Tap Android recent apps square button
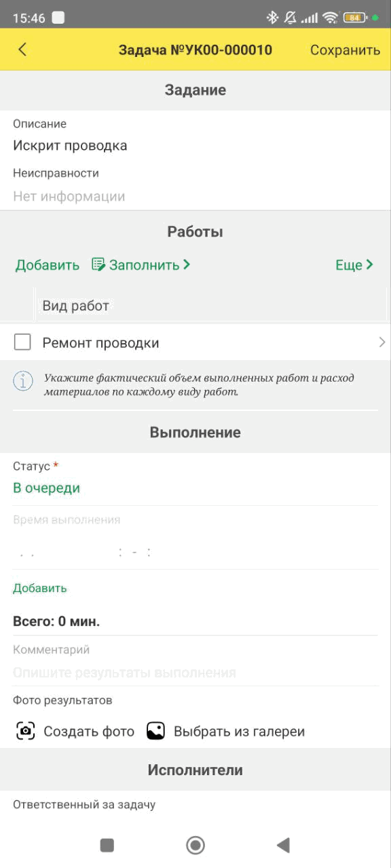Image resolution: width=391 pixels, height=868 pixels. [x=107, y=845]
